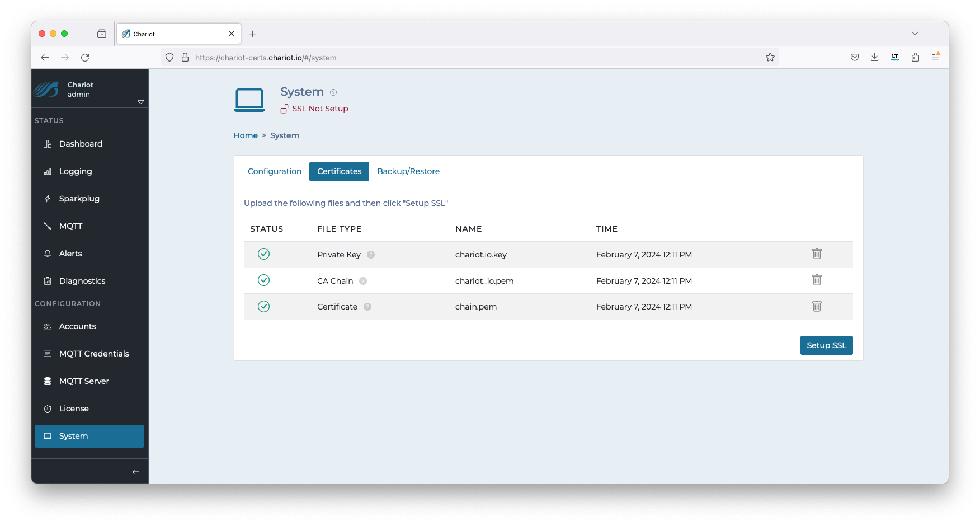This screenshot has height=525, width=980.
Task: Bookmark this page with the star
Action: click(x=770, y=58)
